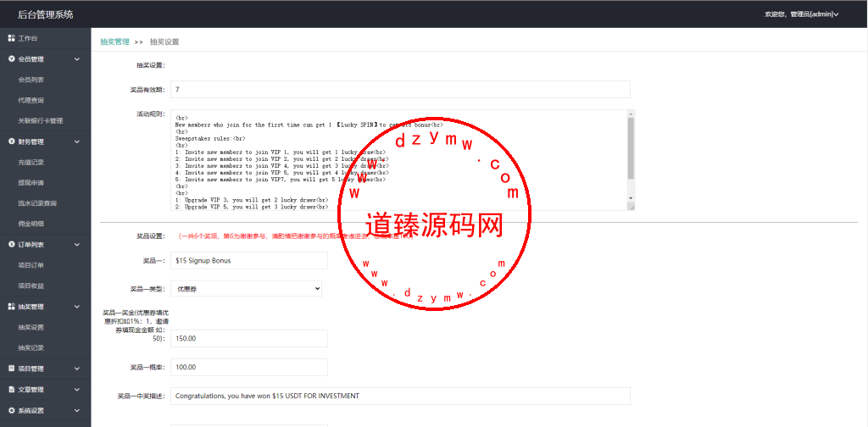Click the 抽奖设置 breadcrumb text
The height and width of the screenshot is (427, 868).
click(164, 42)
